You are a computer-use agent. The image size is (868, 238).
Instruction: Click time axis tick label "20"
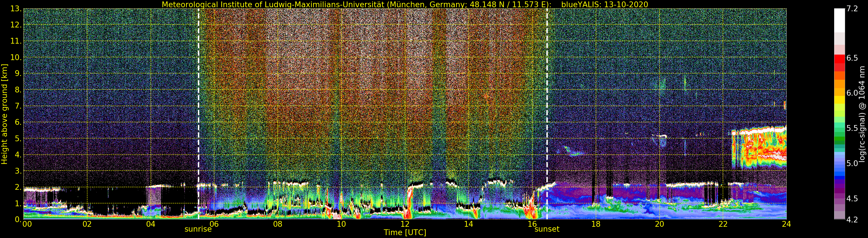pyautogui.click(x=659, y=224)
